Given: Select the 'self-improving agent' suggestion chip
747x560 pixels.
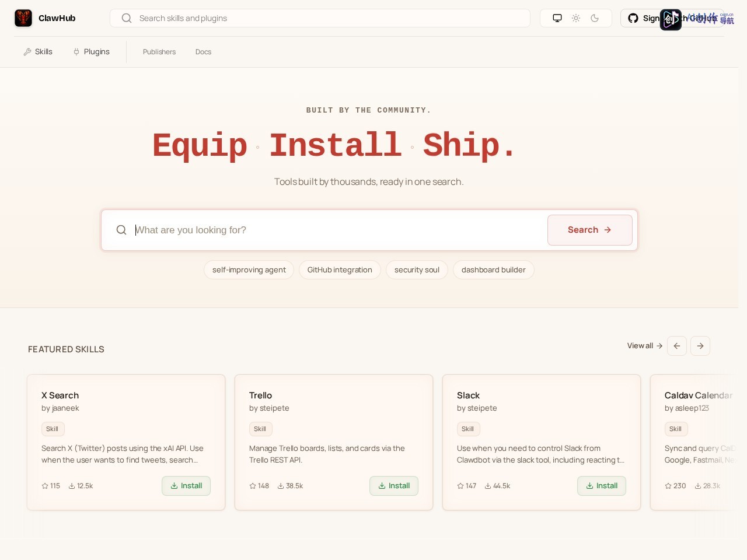Looking at the screenshot, I should (249, 269).
